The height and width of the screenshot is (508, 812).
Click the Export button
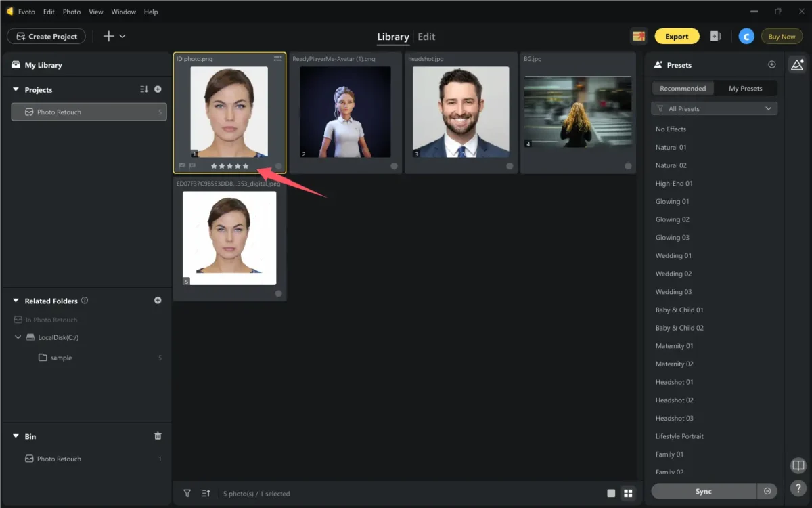(x=676, y=37)
